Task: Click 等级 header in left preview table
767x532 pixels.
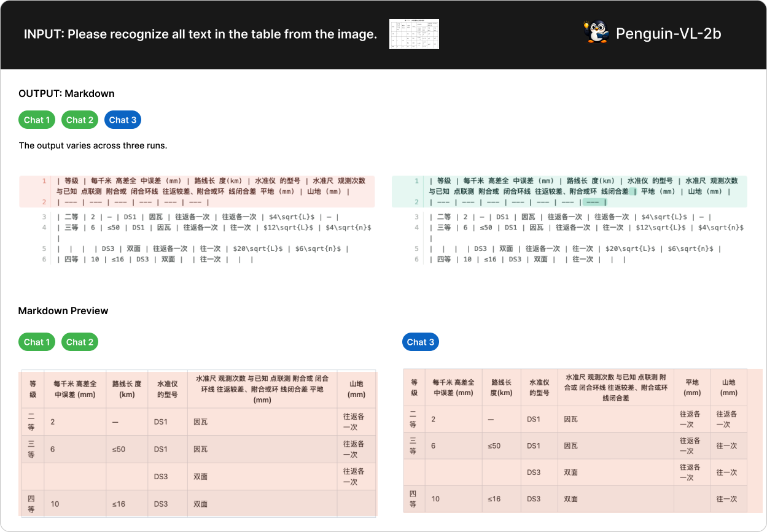Action: (x=33, y=390)
